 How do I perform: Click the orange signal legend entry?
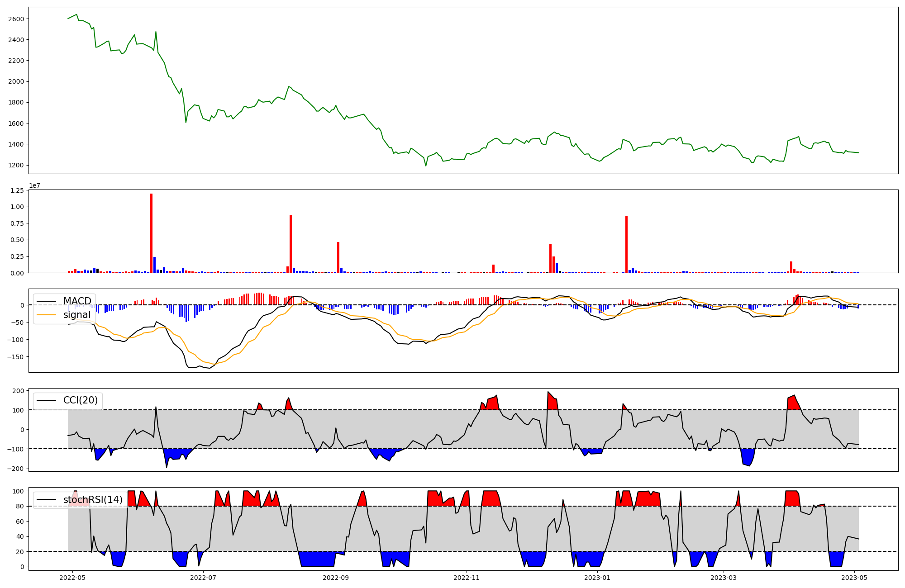[76, 315]
